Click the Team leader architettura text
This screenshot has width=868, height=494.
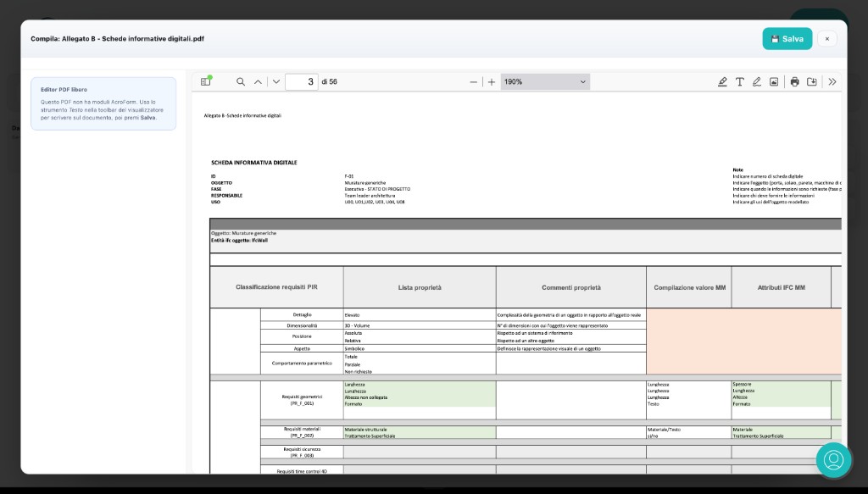pos(370,195)
